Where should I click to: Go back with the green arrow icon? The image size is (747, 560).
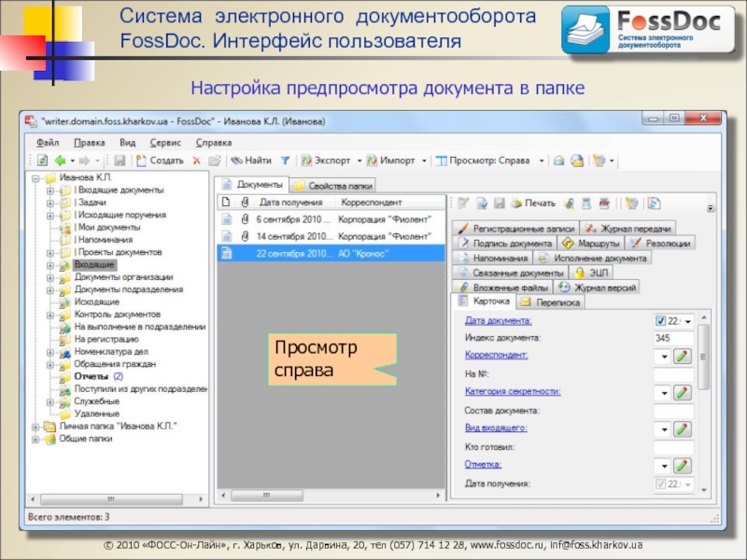click(x=61, y=161)
